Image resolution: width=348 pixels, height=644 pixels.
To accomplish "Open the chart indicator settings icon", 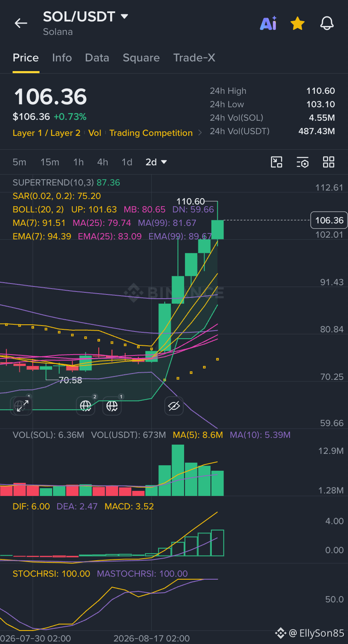I will (x=303, y=162).
